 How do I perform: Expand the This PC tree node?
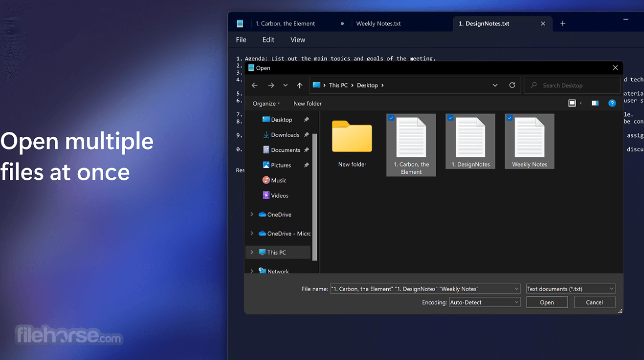coord(252,253)
